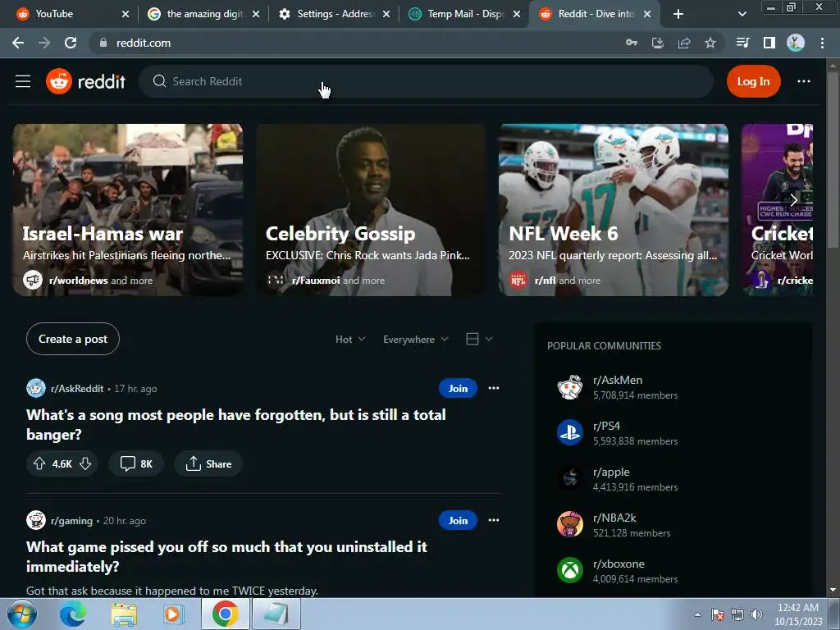
Task: Click the install app icon in address bar
Action: (x=657, y=43)
